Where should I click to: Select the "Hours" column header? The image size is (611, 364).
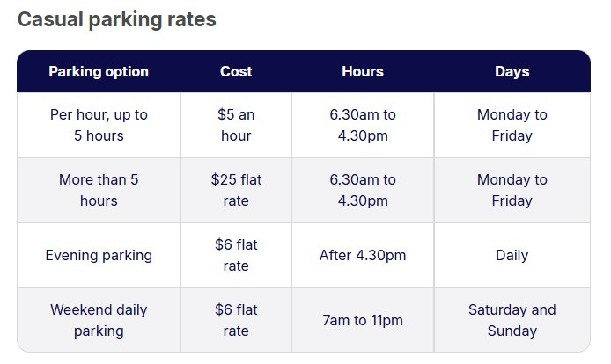pyautogui.click(x=363, y=71)
